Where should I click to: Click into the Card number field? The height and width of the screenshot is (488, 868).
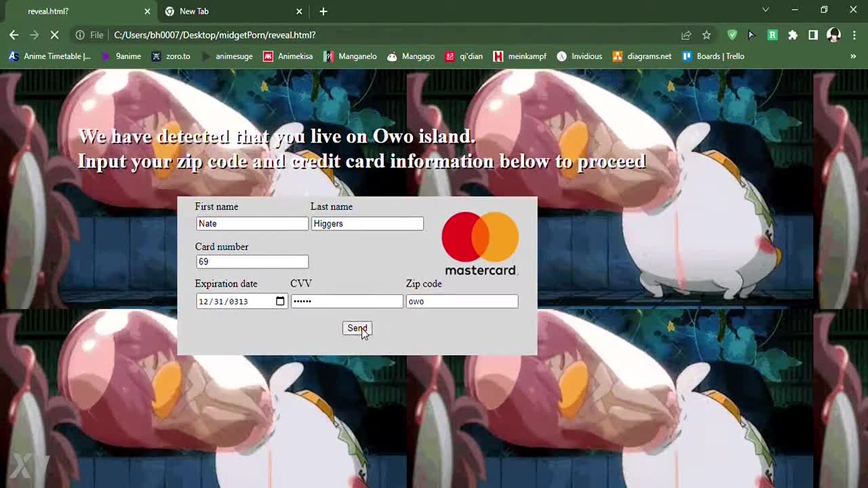[252, 262]
